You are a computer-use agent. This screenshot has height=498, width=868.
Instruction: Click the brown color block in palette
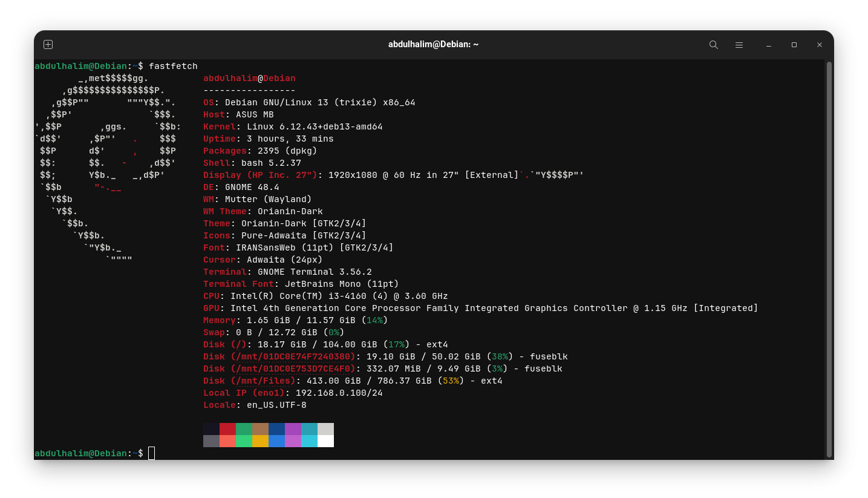pyautogui.click(x=260, y=429)
